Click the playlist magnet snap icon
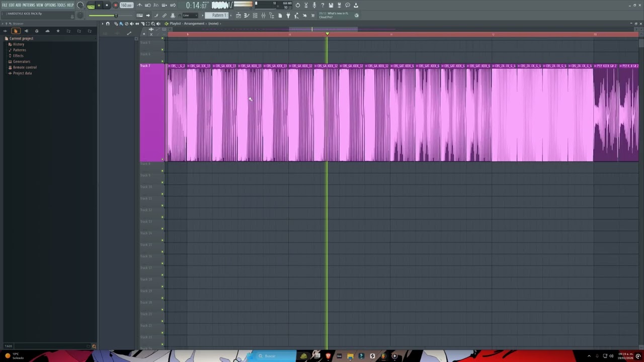Viewport: 644px width, 362px height. point(108,24)
